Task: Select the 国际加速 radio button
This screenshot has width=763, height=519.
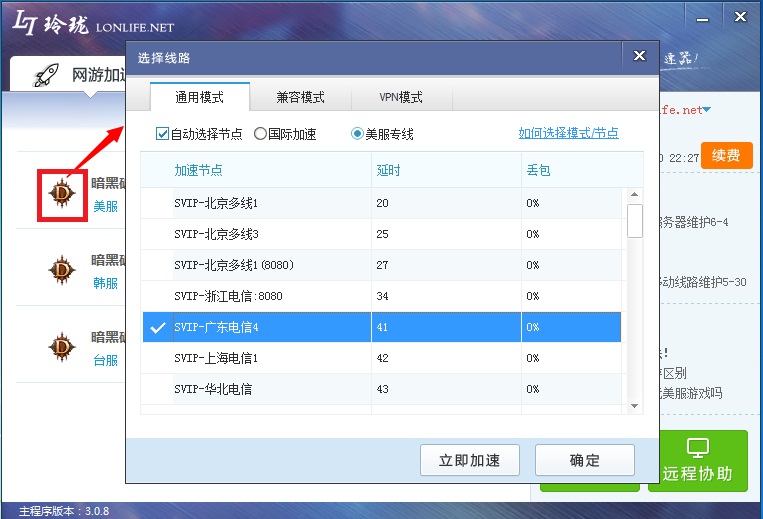Action: pyautogui.click(x=260, y=134)
